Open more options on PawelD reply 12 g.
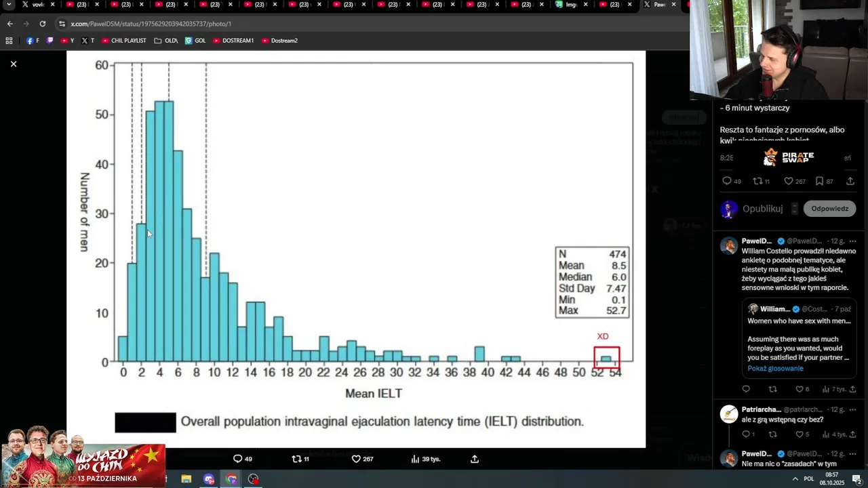This screenshot has height=488, width=868. coord(853,241)
